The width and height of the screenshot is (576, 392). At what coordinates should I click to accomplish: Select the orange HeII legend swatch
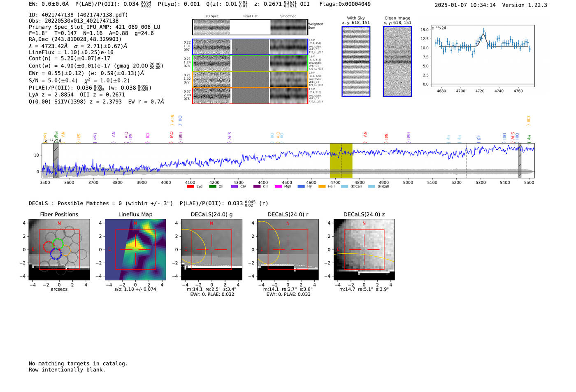point(322,186)
